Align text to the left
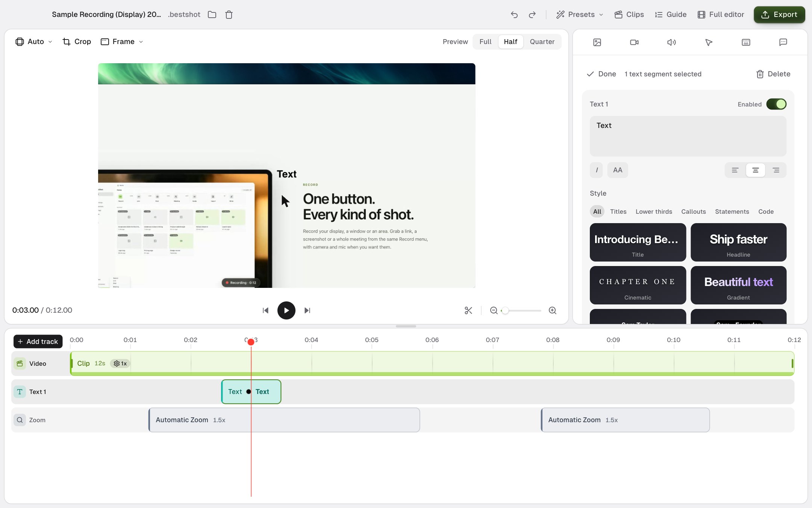The height and width of the screenshot is (508, 812). pos(735,170)
